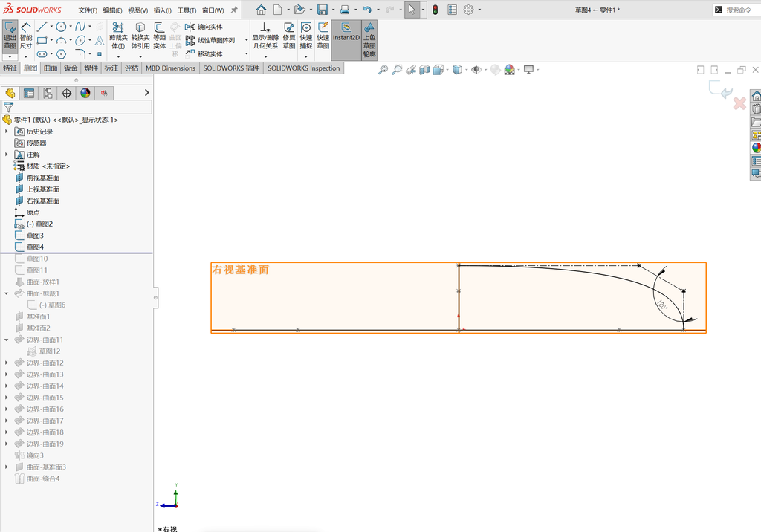Expand the 边界-曲面12 node
The height and width of the screenshot is (532, 761).
pyautogui.click(x=6, y=363)
